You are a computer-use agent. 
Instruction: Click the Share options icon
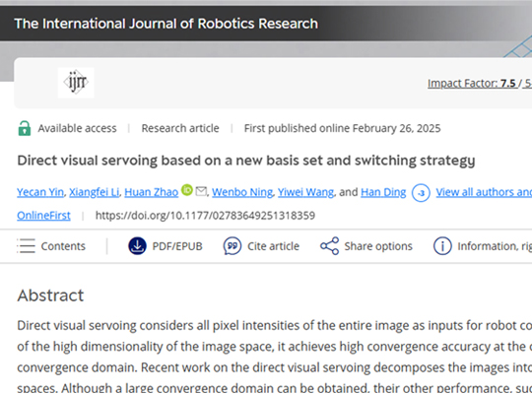tap(329, 245)
